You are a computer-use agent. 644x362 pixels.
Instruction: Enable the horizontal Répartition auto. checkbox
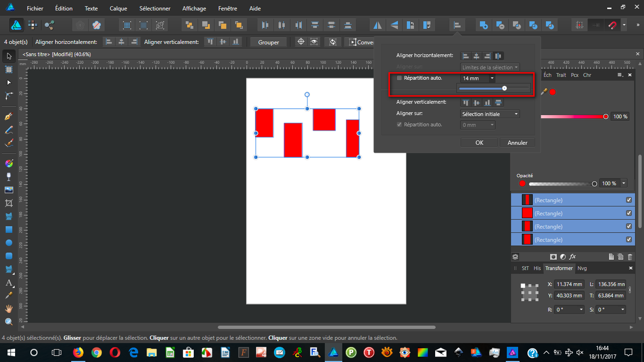click(399, 78)
